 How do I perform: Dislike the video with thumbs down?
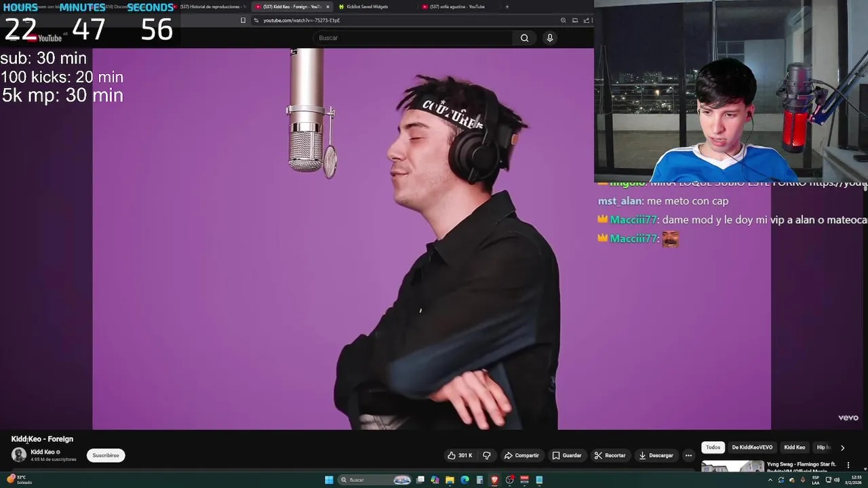coord(486,455)
